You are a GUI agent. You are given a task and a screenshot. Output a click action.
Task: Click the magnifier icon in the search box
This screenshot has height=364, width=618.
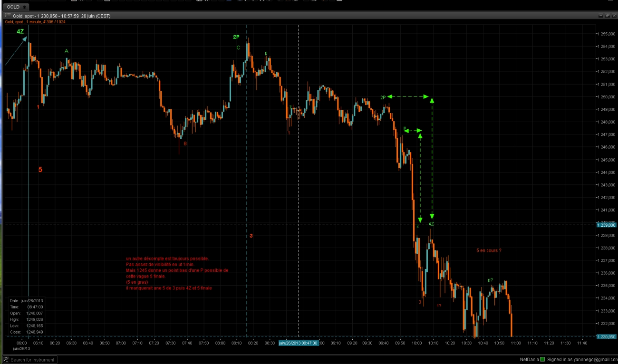point(7,360)
